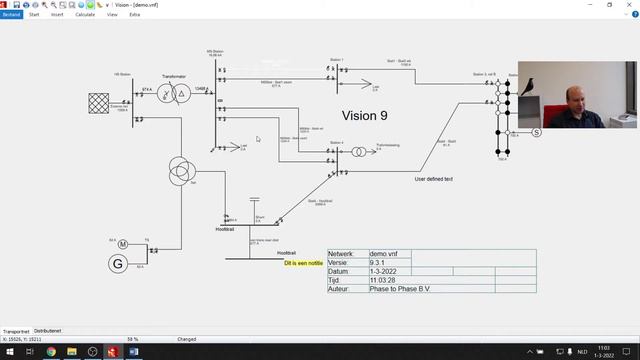Click the blue help question mark icon

tap(635, 14)
